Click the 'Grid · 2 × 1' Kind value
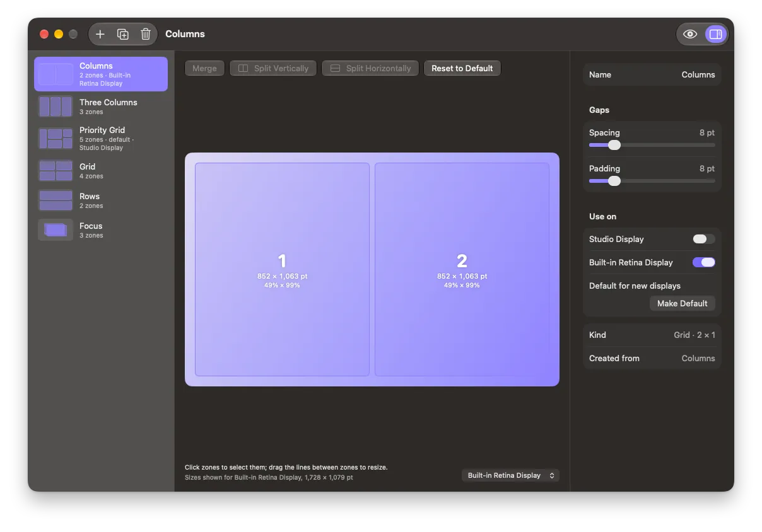 [695, 335]
